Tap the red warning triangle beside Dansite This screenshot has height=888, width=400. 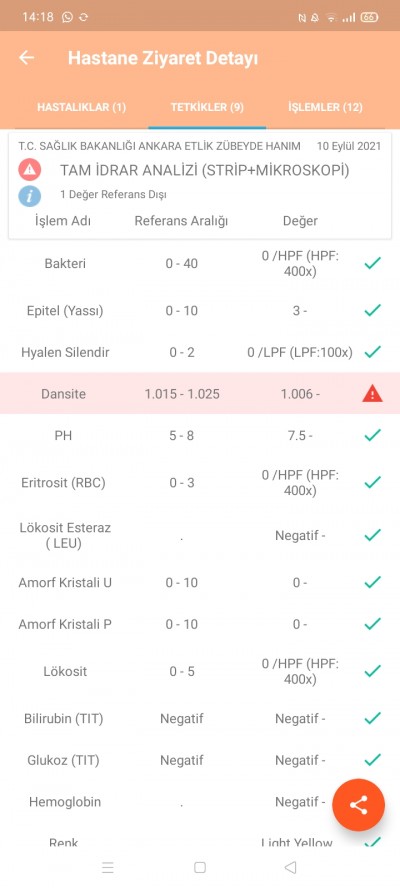[x=372, y=394]
